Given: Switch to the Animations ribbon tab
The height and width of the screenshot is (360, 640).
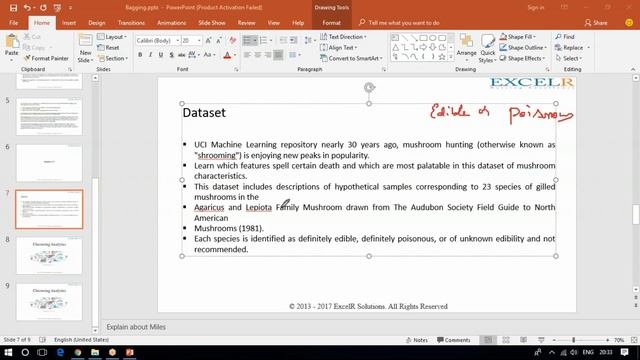Looking at the screenshot, I should click(171, 23).
